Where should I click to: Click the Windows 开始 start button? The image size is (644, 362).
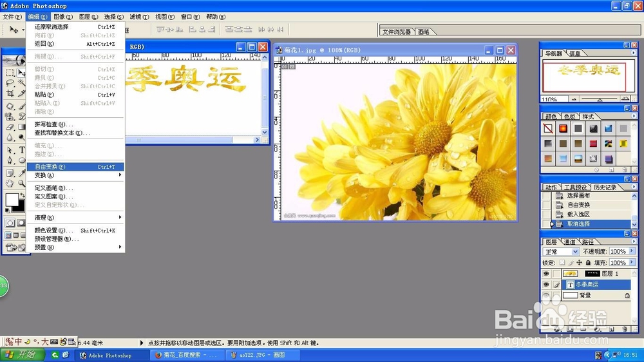pyautogui.click(x=23, y=355)
